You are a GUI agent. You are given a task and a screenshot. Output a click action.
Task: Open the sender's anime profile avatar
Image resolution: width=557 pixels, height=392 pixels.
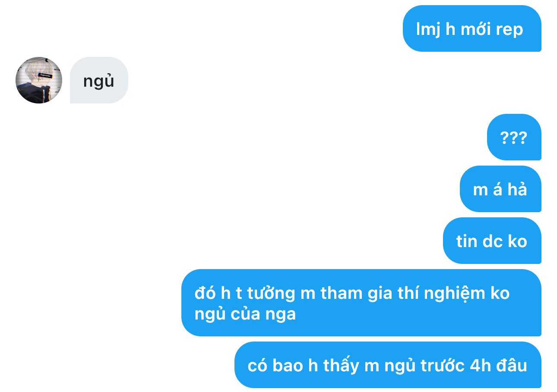(39, 80)
